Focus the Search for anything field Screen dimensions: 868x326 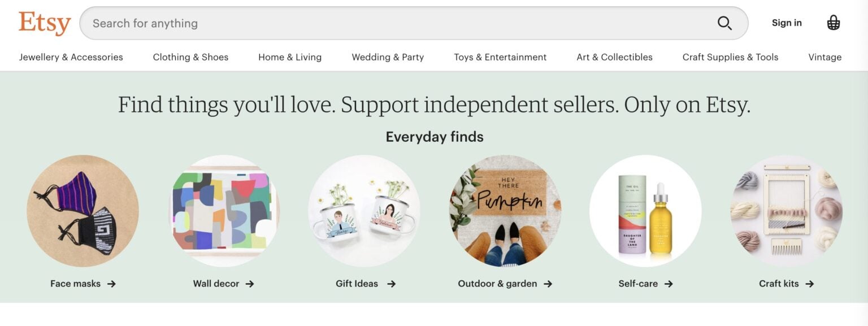396,23
